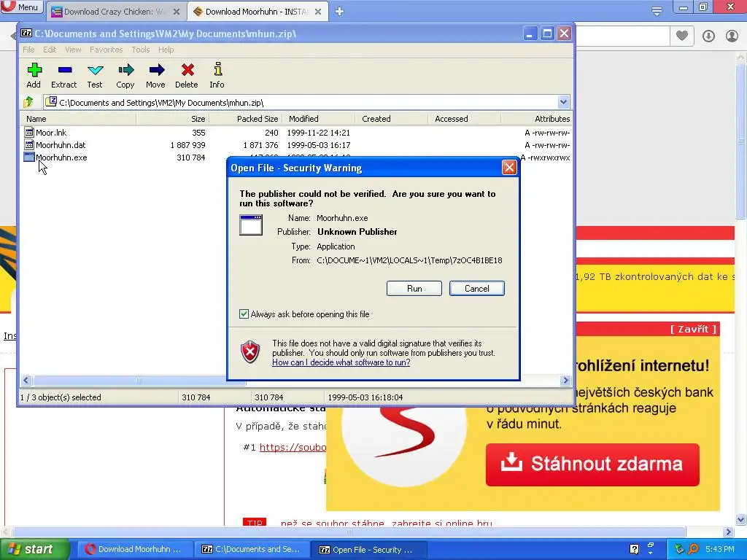Image resolution: width=747 pixels, height=560 pixels.
Task: Open the View menu in 7-Zip
Action: (x=73, y=50)
